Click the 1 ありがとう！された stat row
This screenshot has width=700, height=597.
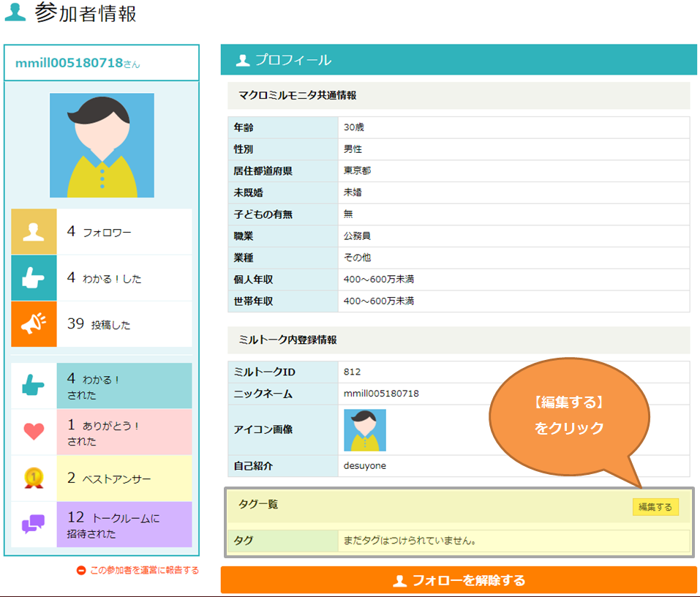124,432
